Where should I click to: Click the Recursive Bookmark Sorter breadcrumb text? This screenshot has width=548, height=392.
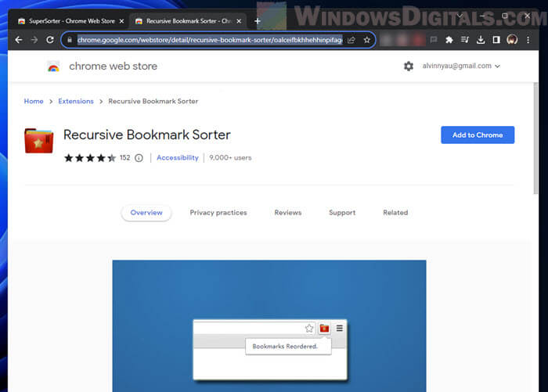[x=153, y=101]
